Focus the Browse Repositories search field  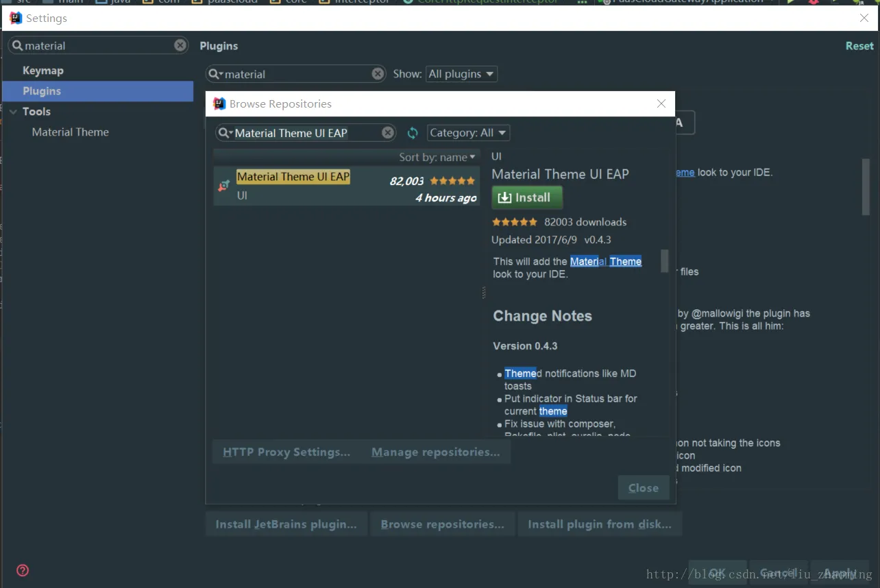point(306,133)
